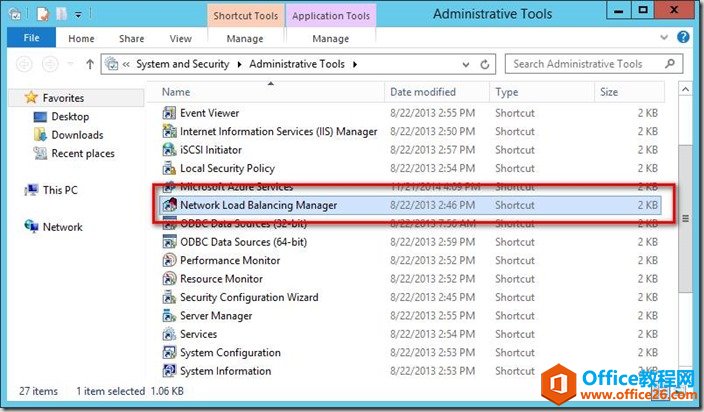Switch to the View ribbon tab

pyautogui.click(x=180, y=39)
